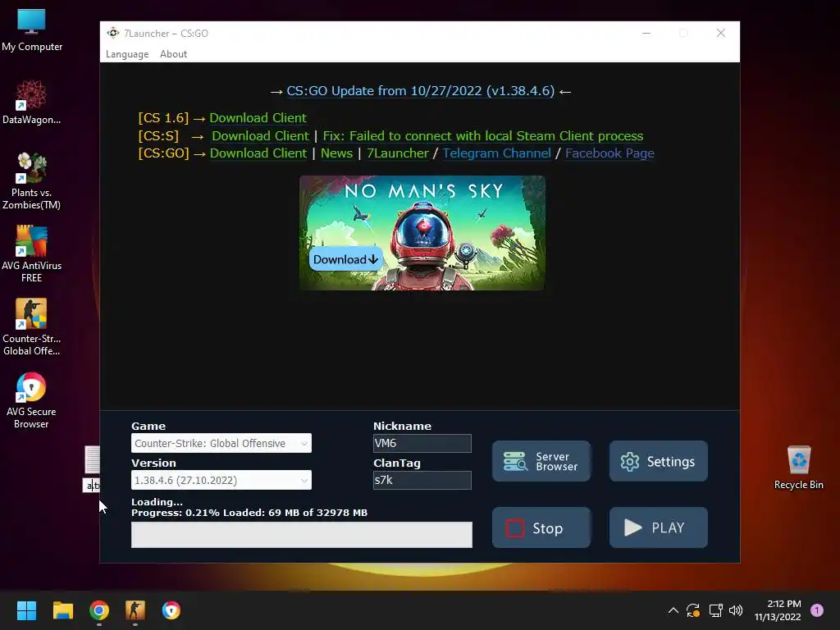Close the 7Launcher window
The width and height of the screenshot is (840, 630).
pyautogui.click(x=720, y=33)
